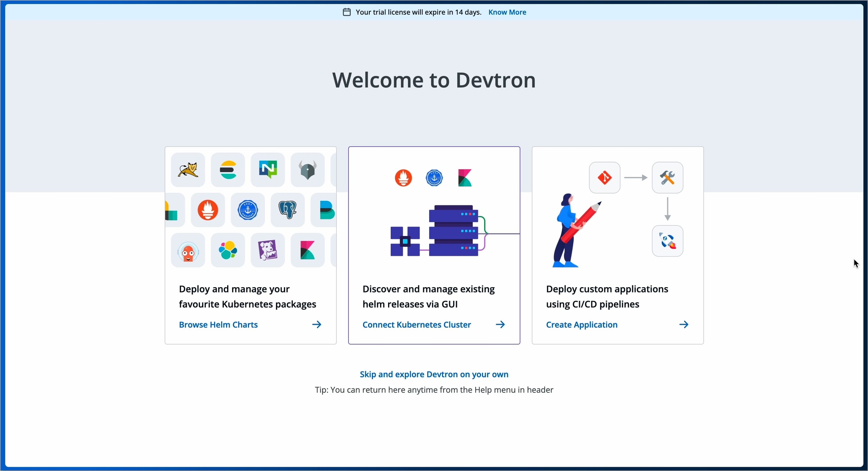Screen dimensions: 868x471
Task: Click the Elasticsearch icon in helm charts card
Action: (x=228, y=170)
